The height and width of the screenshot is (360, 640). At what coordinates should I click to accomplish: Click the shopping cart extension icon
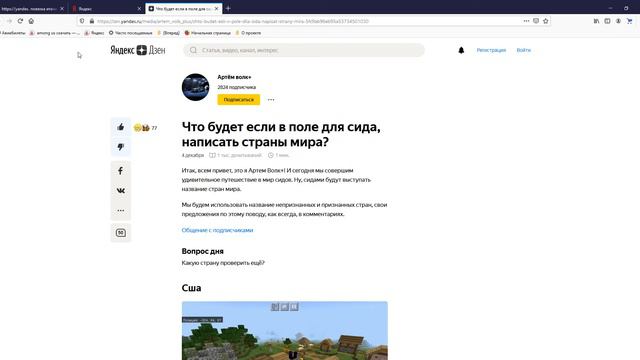629,21
